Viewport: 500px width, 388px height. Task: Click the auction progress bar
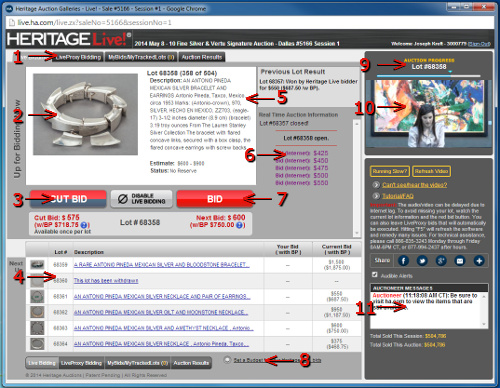(x=429, y=76)
